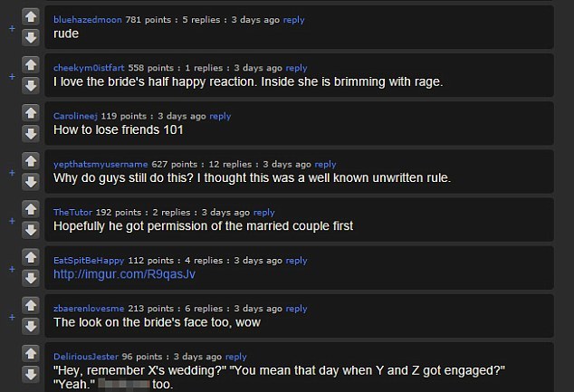Expand replies under bluehazedmoon's comment
The width and height of the screenshot is (574, 392).
pos(12,28)
